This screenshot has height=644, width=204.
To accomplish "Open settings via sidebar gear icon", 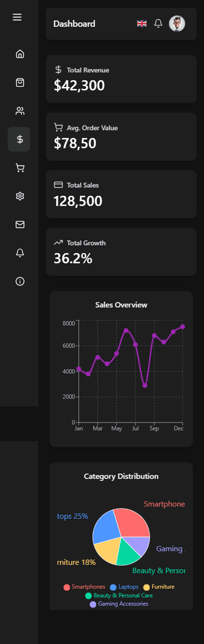I will click(20, 196).
